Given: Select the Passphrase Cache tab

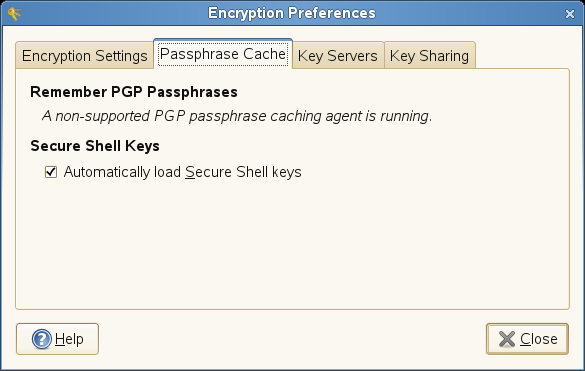Looking at the screenshot, I should (223, 54).
